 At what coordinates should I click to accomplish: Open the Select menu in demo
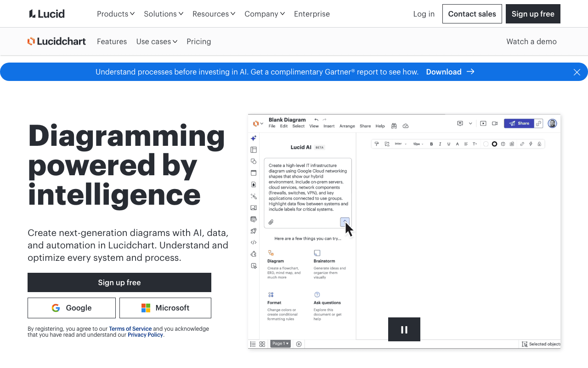pos(299,126)
